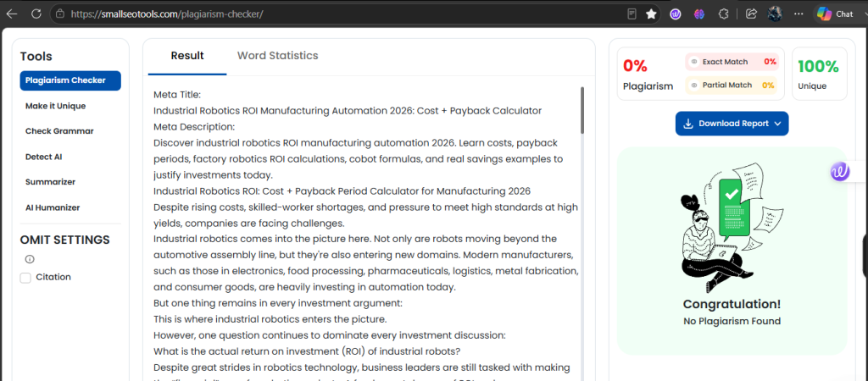The height and width of the screenshot is (381, 868).
Task: Click the share arrow icon
Action: 751,14
